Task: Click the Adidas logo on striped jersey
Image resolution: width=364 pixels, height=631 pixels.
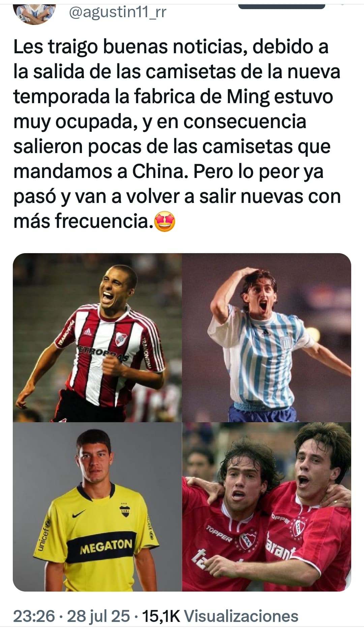Action: coord(88,332)
